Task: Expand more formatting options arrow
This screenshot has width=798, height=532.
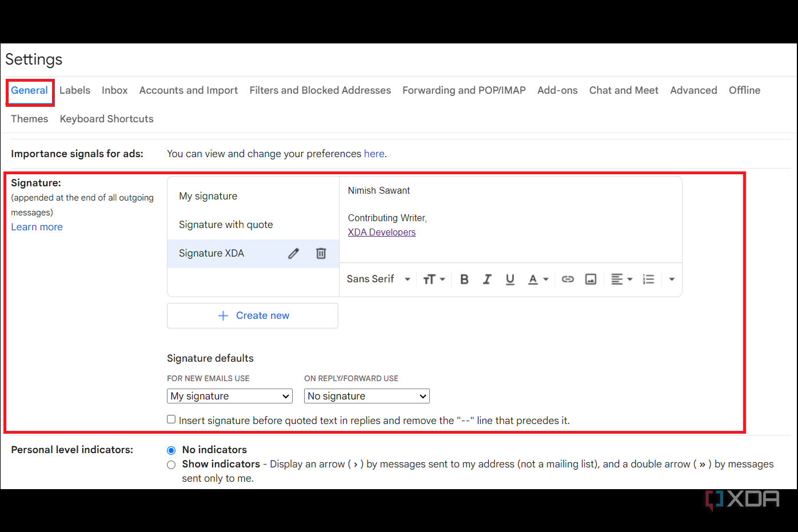Action: tap(672, 279)
